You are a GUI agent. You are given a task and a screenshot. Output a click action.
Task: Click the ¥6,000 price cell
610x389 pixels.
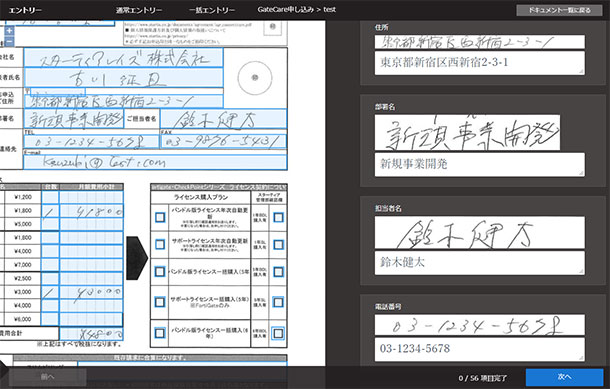[23, 319]
